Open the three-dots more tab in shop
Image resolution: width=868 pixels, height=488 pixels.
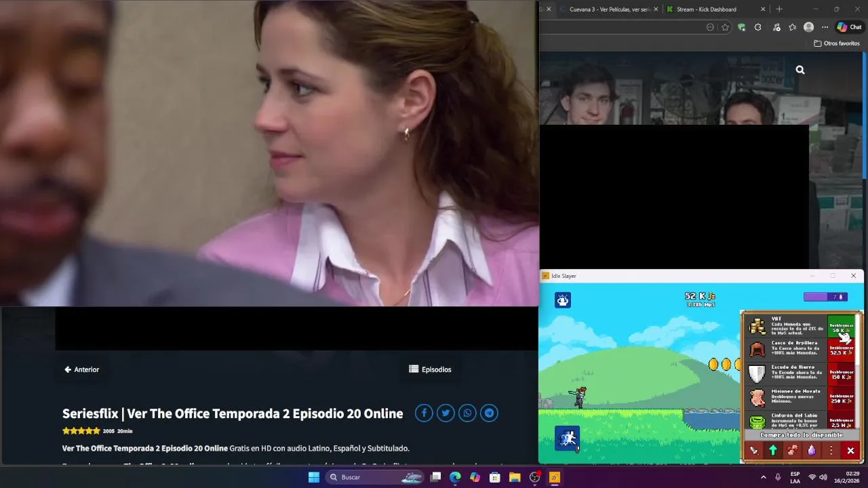(x=831, y=450)
